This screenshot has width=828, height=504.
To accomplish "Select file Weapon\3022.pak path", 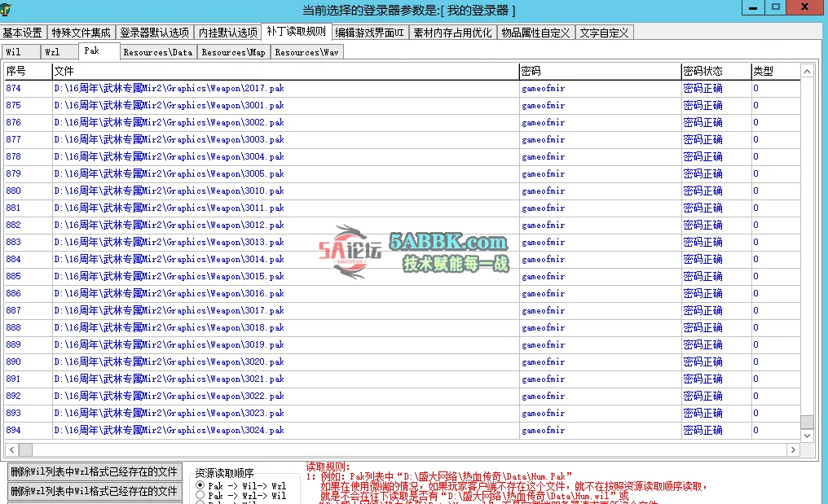I will coord(169,396).
